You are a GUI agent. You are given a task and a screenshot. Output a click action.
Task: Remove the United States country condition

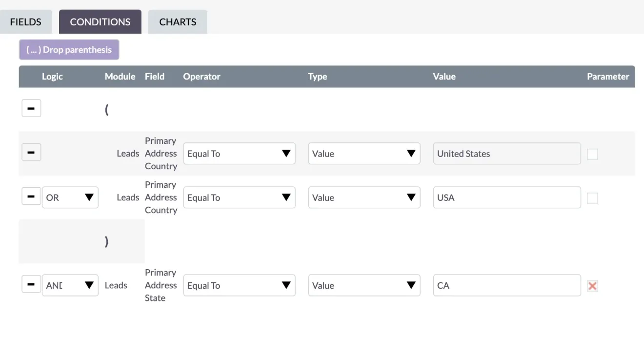[31, 152]
